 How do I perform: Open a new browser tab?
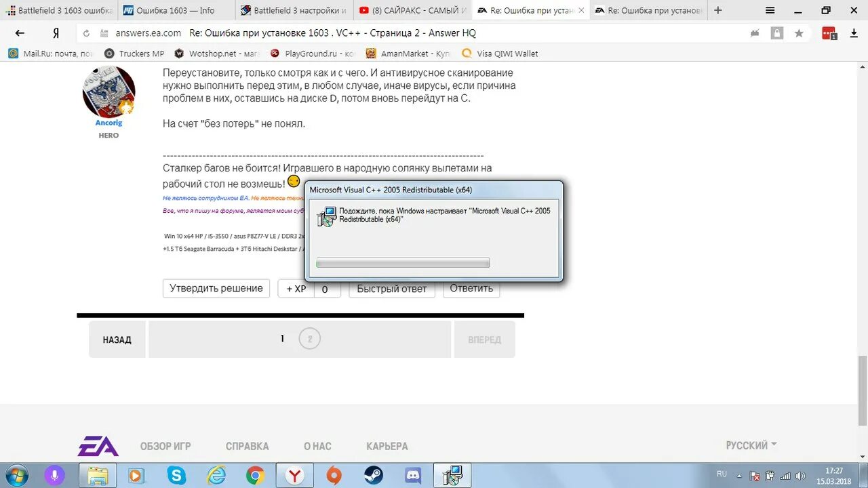718,10
